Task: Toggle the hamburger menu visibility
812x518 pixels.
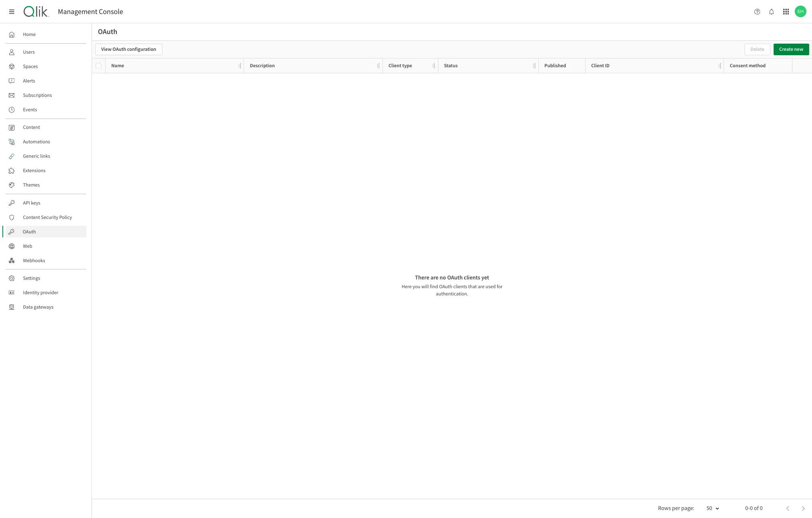Action: coord(11,11)
